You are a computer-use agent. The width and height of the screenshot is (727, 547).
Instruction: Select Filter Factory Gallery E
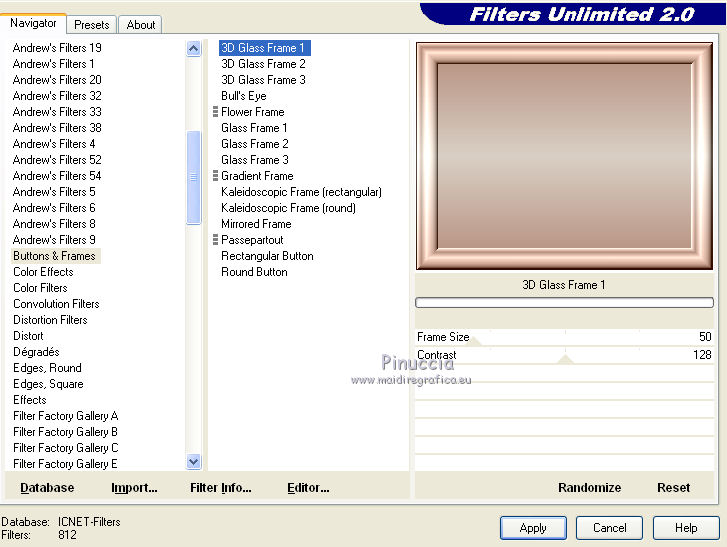click(x=65, y=464)
